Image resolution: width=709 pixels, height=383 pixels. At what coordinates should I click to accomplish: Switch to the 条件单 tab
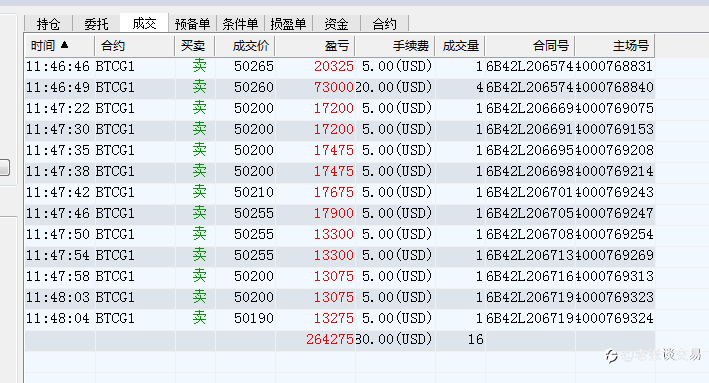pyautogui.click(x=240, y=24)
